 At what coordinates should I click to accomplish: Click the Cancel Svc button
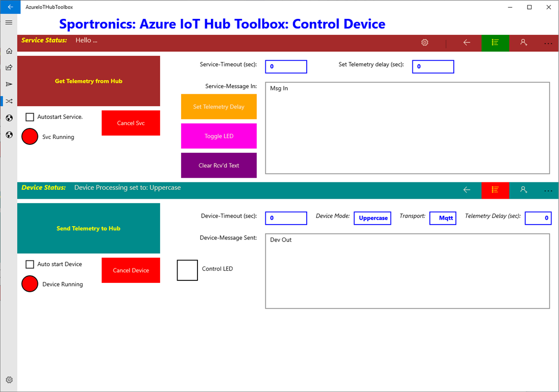coord(131,123)
